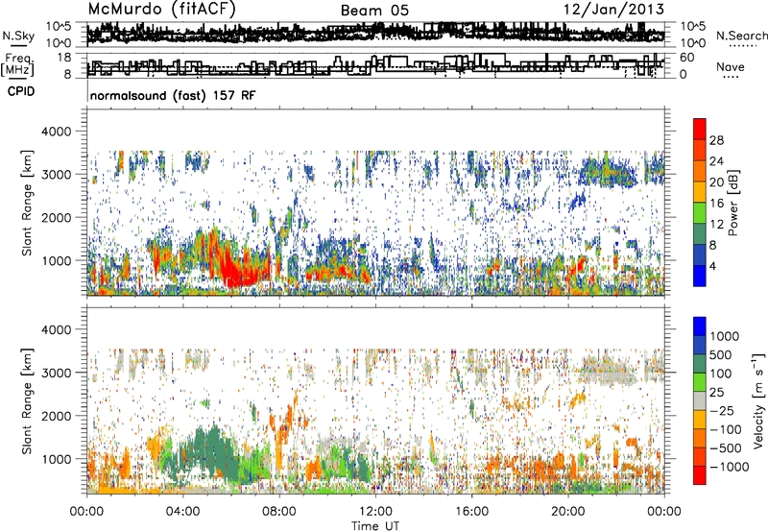This screenshot has width=768, height=532.
Task: Click the 'N.Sky' legend label
Action: coord(18,36)
